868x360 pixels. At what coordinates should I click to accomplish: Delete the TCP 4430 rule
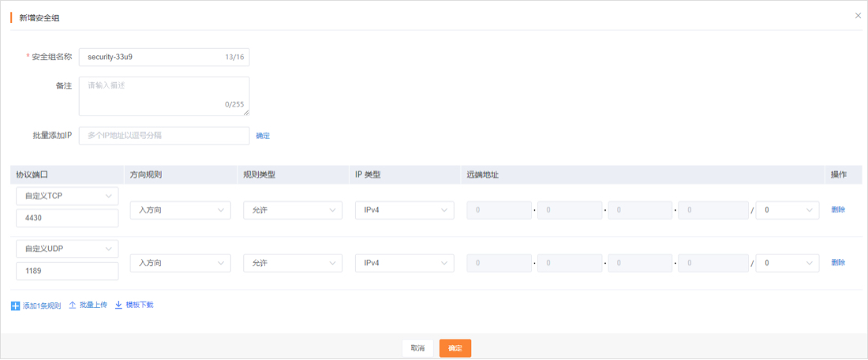pyautogui.click(x=837, y=210)
